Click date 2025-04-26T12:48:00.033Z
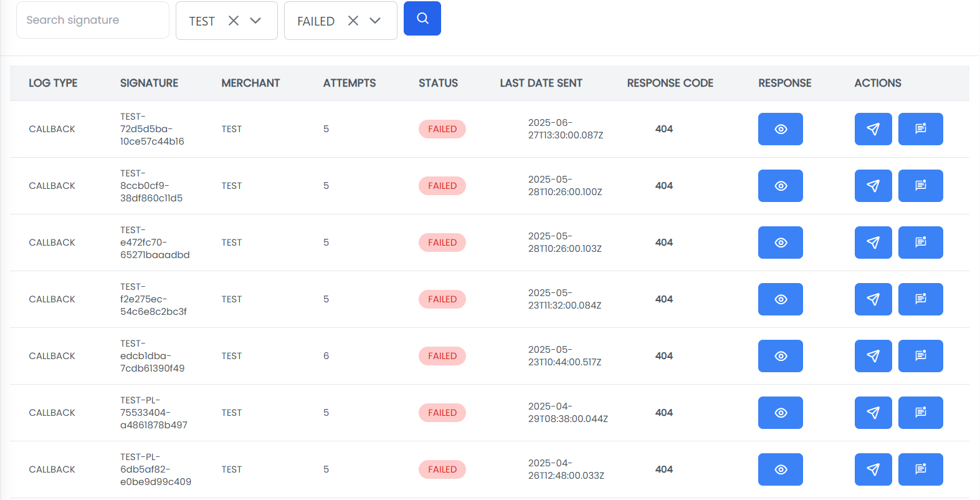Image resolution: width=980 pixels, height=500 pixels. point(566,469)
